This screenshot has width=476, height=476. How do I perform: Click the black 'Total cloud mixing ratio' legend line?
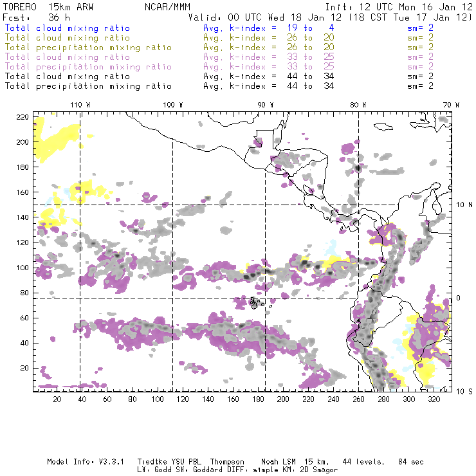point(68,77)
